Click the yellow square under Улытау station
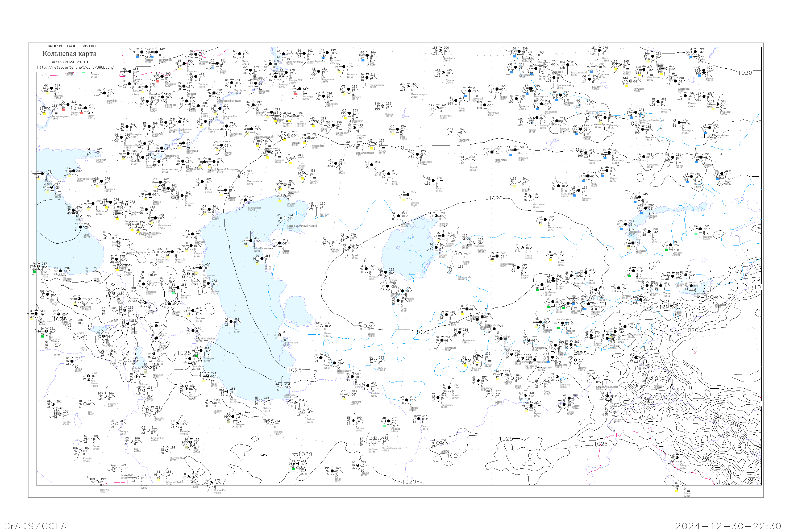Screen dimensions: 798x532 click(x=514, y=186)
